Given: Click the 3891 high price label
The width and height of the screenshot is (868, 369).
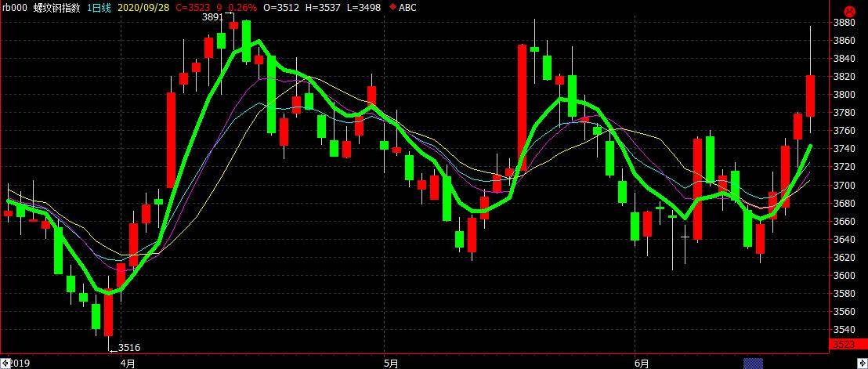Looking at the screenshot, I should (213, 17).
